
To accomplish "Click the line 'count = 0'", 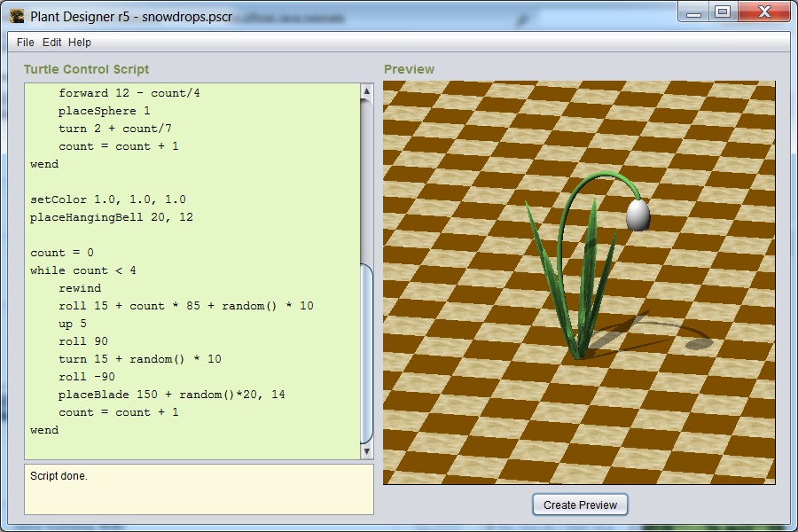I will 61,253.
